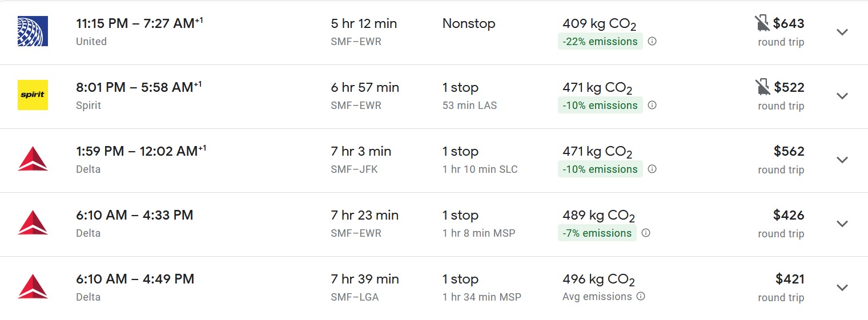868x320 pixels.
Task: Click the emissions info icon on the Spirit flight
Action: [x=652, y=106]
